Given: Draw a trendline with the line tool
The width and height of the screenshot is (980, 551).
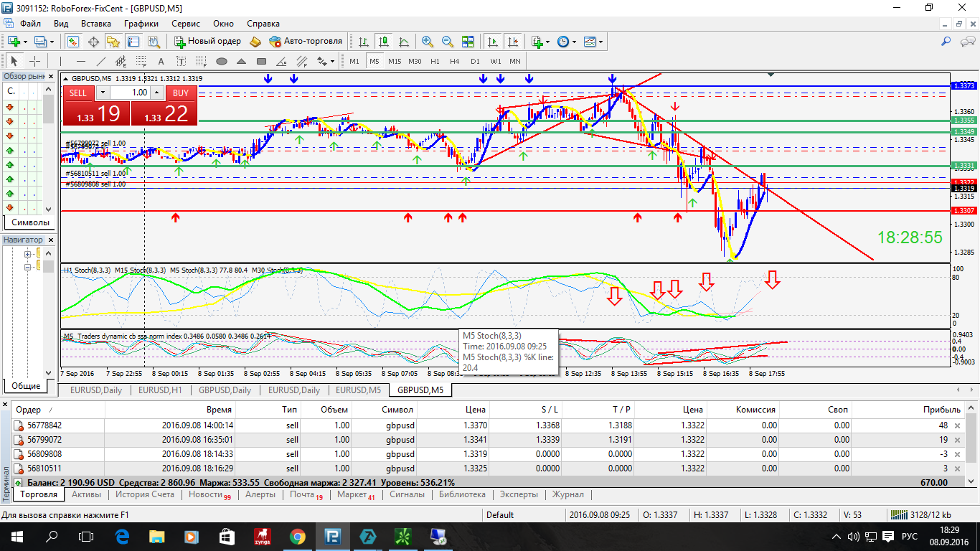Looking at the screenshot, I should click(x=101, y=61).
